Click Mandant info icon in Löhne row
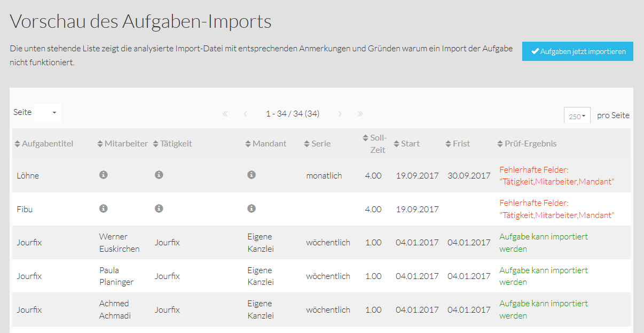This screenshot has height=333, width=644. (x=252, y=175)
